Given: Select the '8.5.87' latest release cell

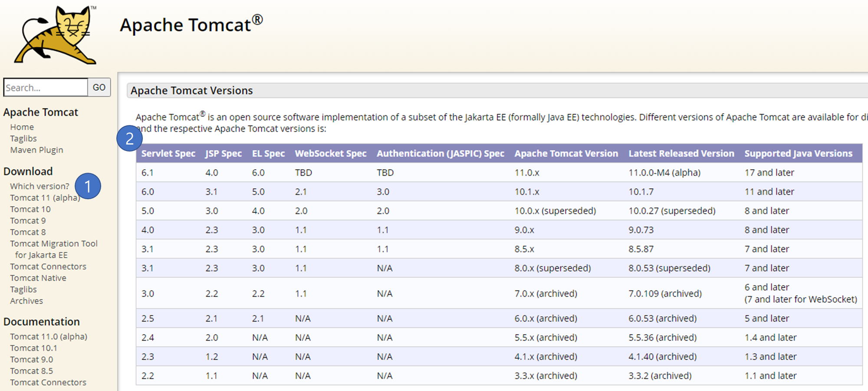Looking at the screenshot, I should point(641,249).
